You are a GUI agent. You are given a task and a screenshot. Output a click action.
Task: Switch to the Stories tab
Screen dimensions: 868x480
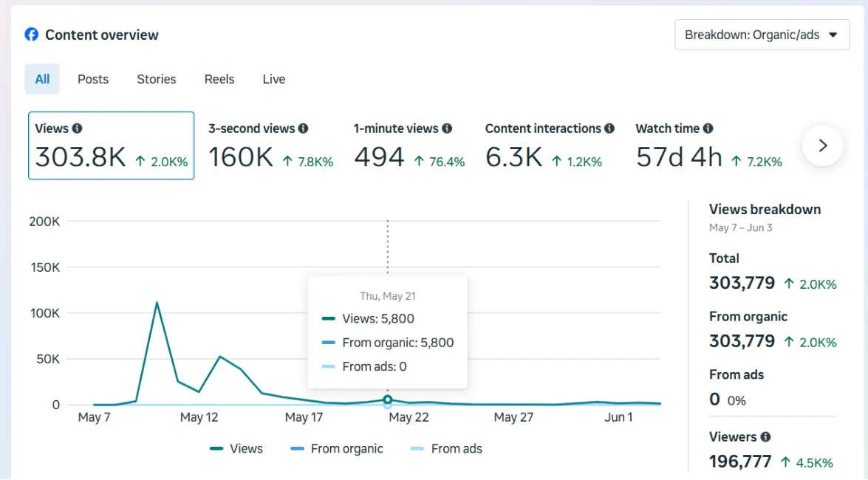[156, 79]
